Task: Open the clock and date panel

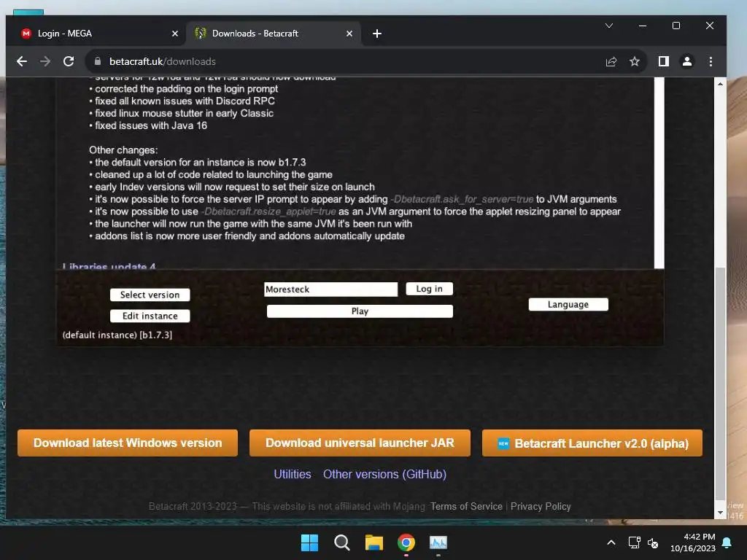Action: [693, 542]
